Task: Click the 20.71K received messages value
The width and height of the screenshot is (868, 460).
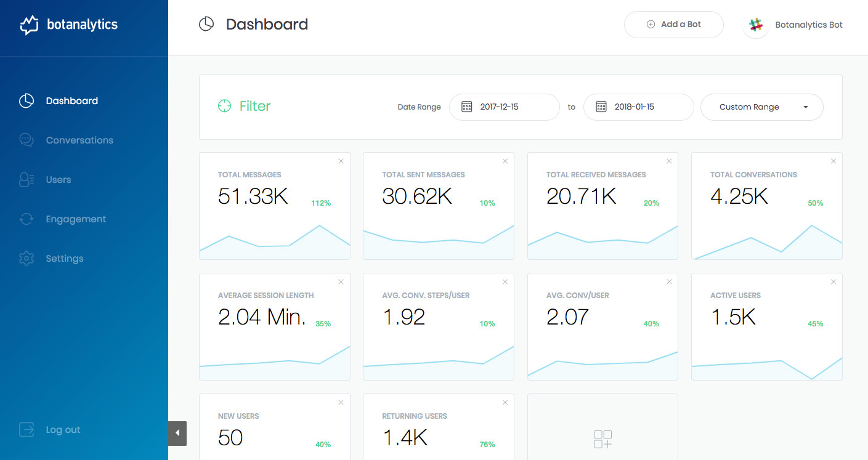Action: pos(582,196)
